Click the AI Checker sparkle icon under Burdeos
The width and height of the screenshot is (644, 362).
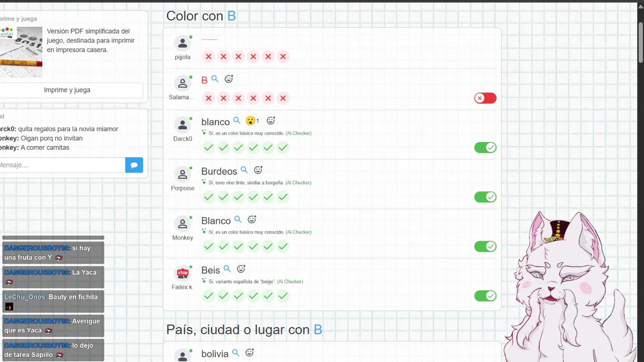coord(204,182)
